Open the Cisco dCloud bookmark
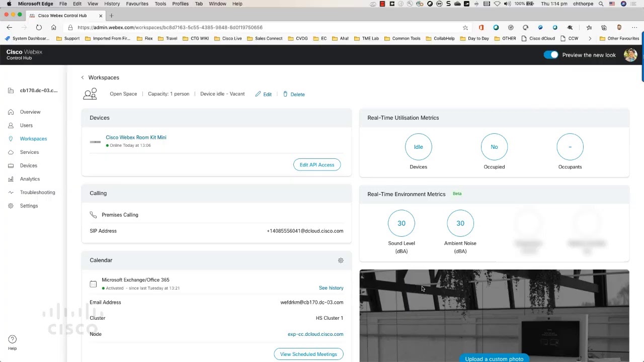Image resolution: width=644 pixels, height=362 pixels. 538,38
